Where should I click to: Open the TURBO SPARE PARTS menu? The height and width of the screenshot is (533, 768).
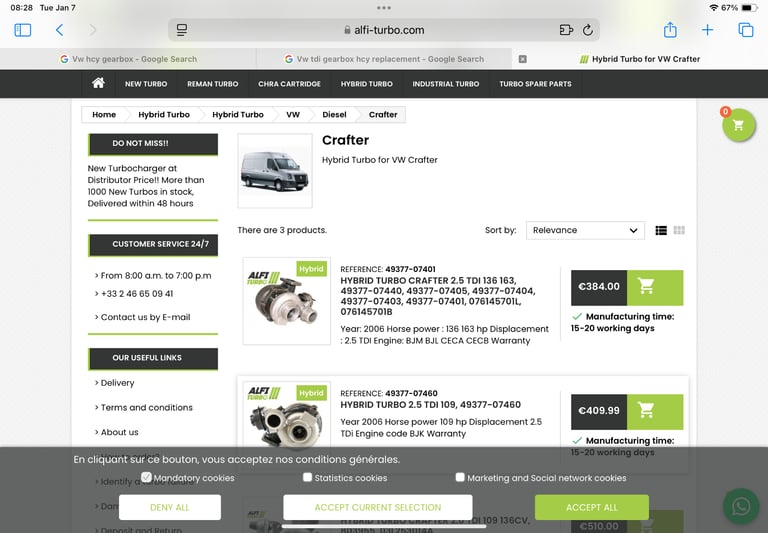tap(535, 84)
